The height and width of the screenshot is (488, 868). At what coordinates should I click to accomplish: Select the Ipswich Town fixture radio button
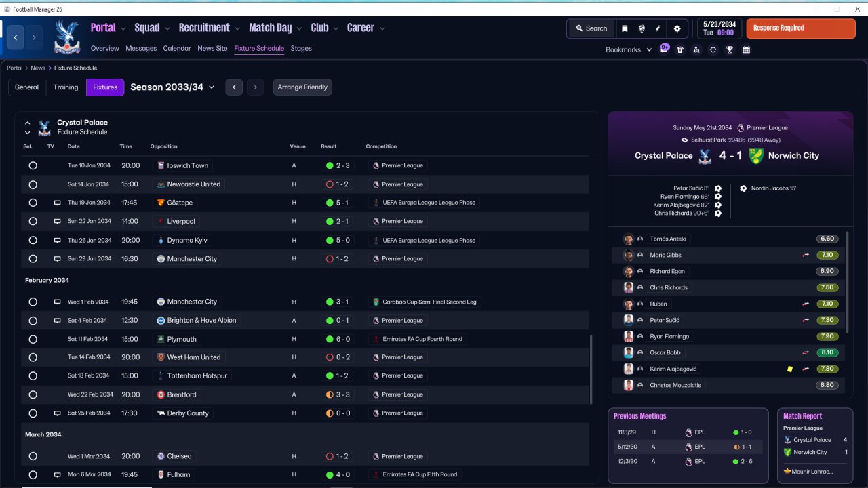pyautogui.click(x=33, y=165)
